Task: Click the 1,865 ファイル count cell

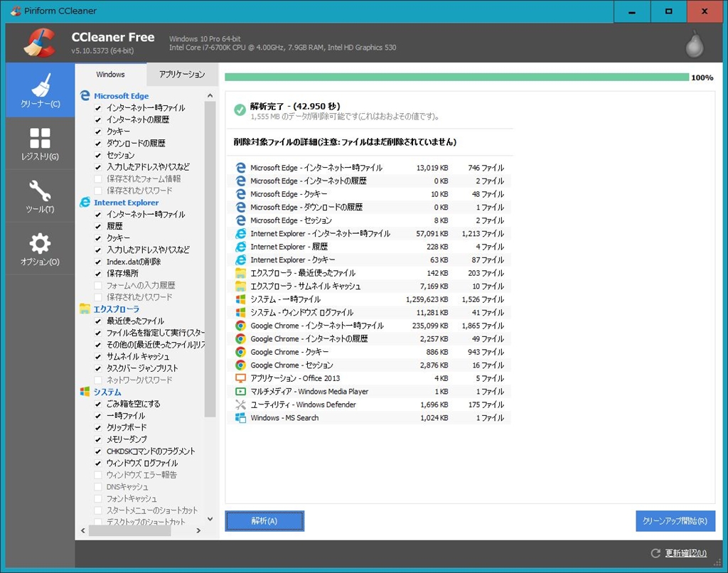Action: 483,326
